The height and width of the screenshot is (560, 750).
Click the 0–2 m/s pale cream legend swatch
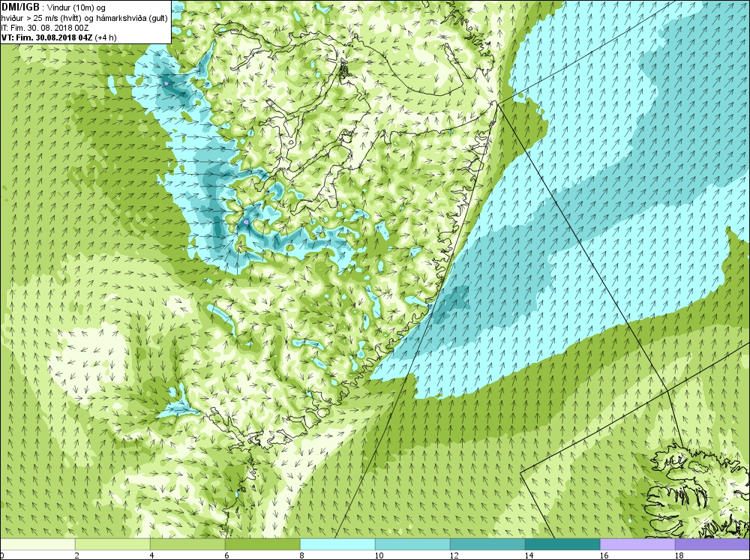[x=37, y=544]
